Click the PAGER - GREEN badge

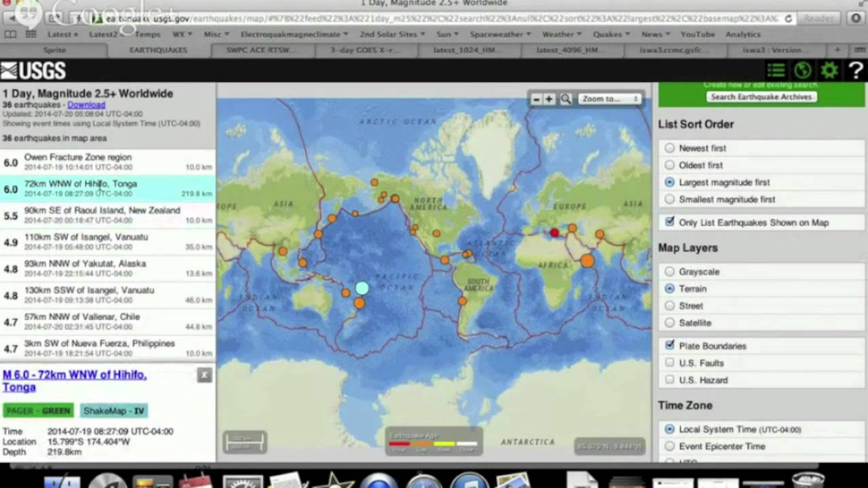click(39, 411)
